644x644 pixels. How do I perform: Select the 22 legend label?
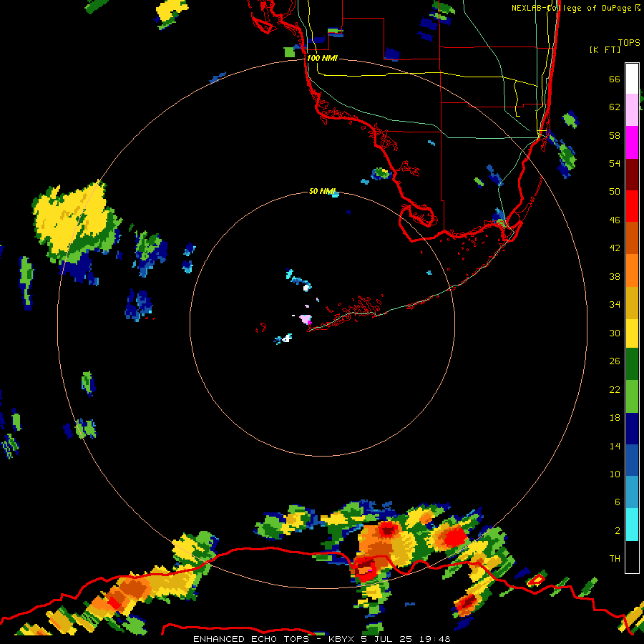click(615, 389)
